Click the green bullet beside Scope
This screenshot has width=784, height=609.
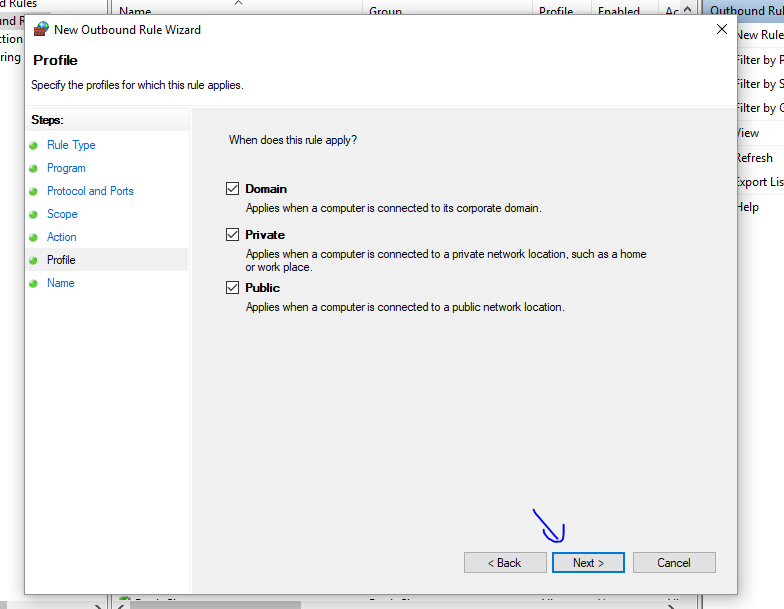point(34,214)
